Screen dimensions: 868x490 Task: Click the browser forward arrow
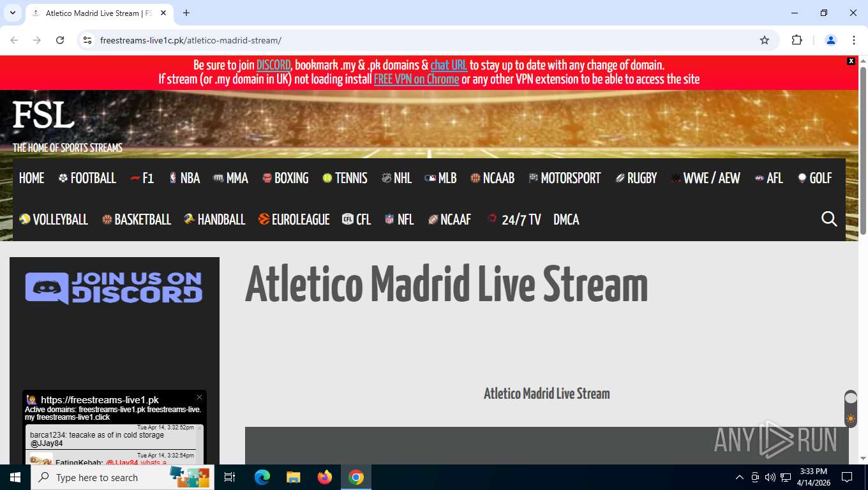(x=37, y=40)
